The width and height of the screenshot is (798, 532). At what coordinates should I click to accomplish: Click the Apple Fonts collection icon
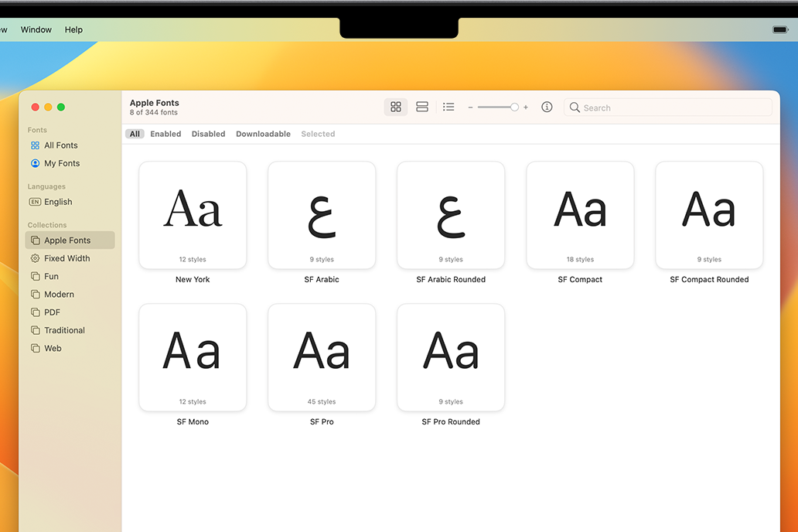(x=35, y=240)
